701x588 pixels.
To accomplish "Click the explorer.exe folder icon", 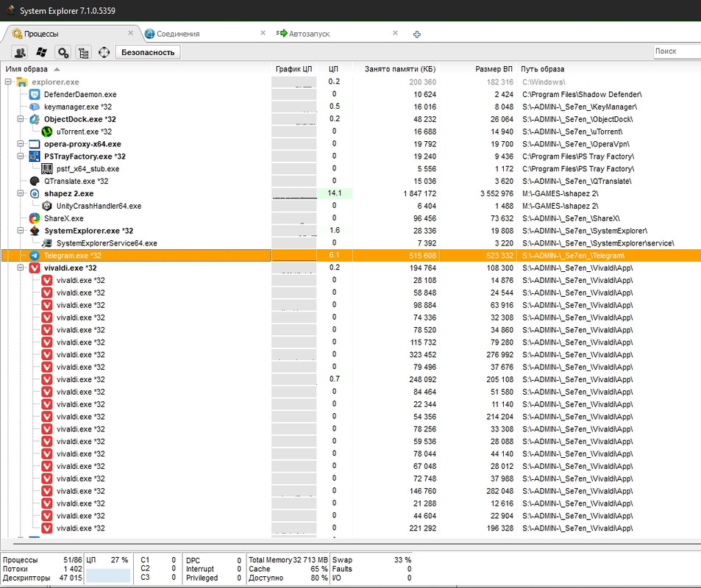I will (22, 82).
